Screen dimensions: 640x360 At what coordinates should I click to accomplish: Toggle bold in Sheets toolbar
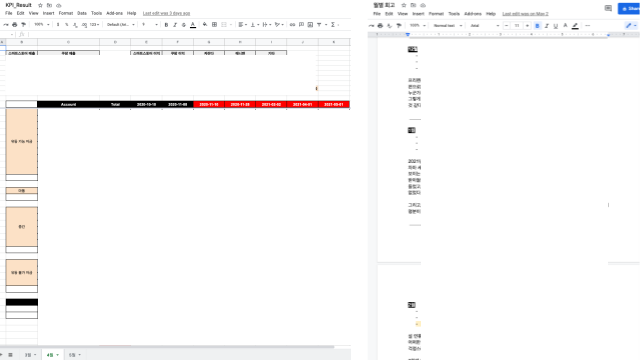click(166, 24)
